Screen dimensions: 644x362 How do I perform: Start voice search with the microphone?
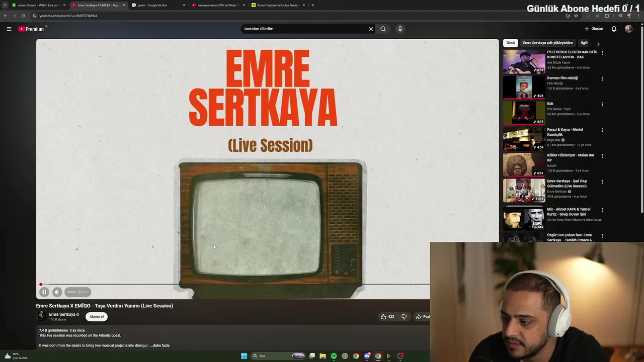point(400,29)
